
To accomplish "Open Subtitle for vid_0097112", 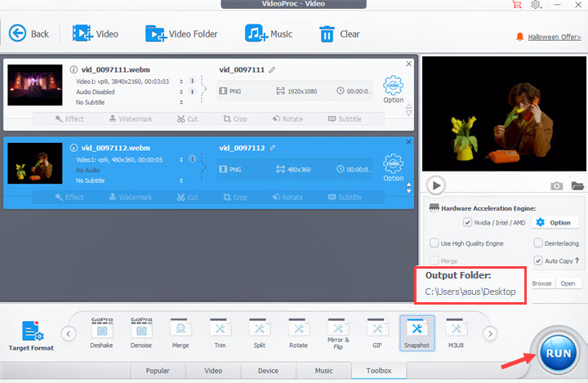I will [x=345, y=198].
